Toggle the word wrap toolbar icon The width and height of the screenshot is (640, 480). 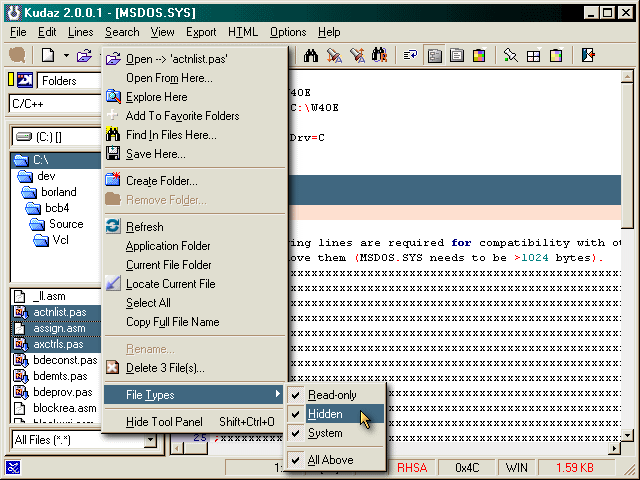point(410,55)
